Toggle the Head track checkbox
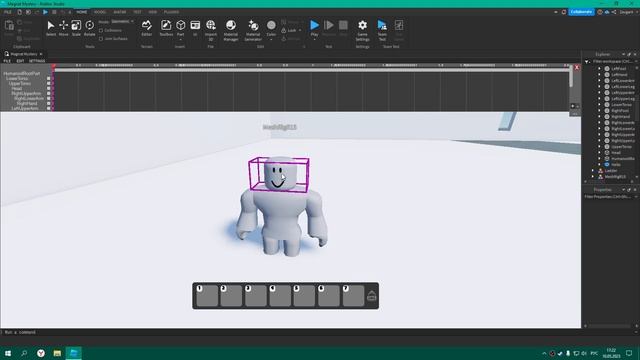640x360 pixels. click(49, 88)
